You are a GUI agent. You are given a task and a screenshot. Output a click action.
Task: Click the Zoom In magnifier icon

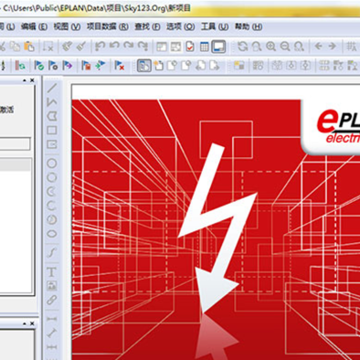point(271,47)
